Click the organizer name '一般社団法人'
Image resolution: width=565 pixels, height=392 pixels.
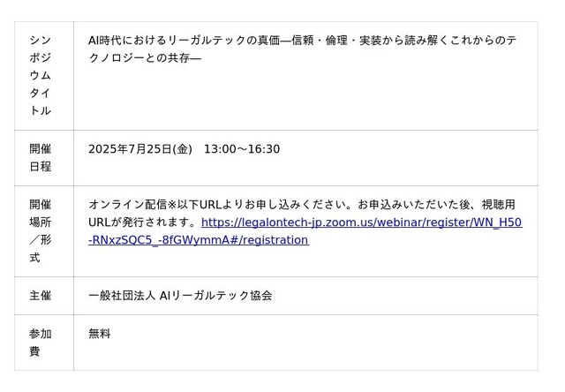pos(120,296)
